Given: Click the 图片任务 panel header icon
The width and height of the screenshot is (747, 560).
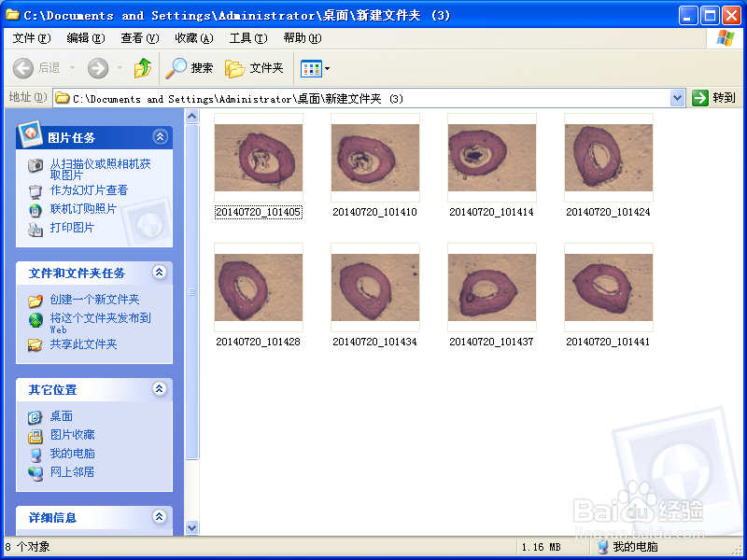Looking at the screenshot, I should click(31, 134).
